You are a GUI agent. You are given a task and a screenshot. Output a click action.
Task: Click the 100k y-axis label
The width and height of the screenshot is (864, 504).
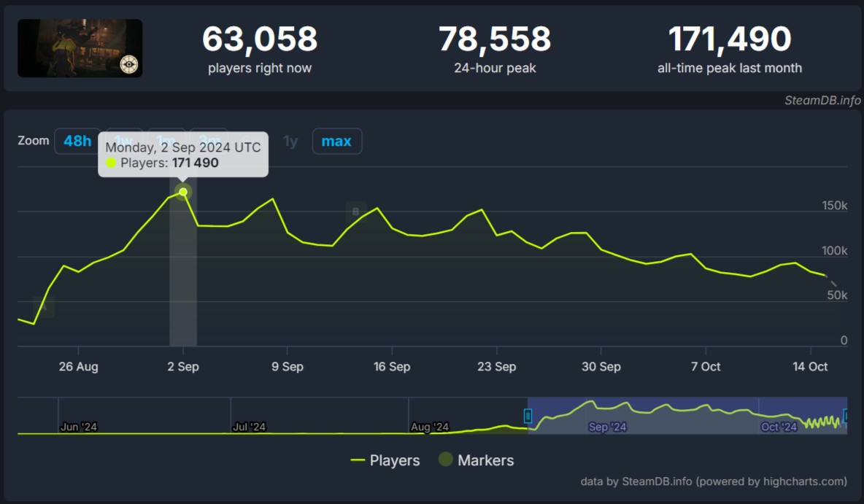[834, 251]
